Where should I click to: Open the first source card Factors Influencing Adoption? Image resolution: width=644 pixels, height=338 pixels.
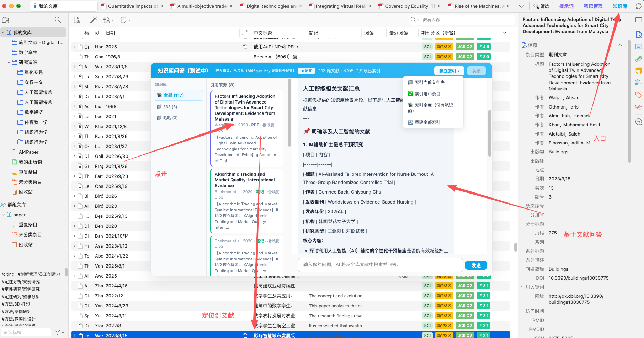pos(247,128)
